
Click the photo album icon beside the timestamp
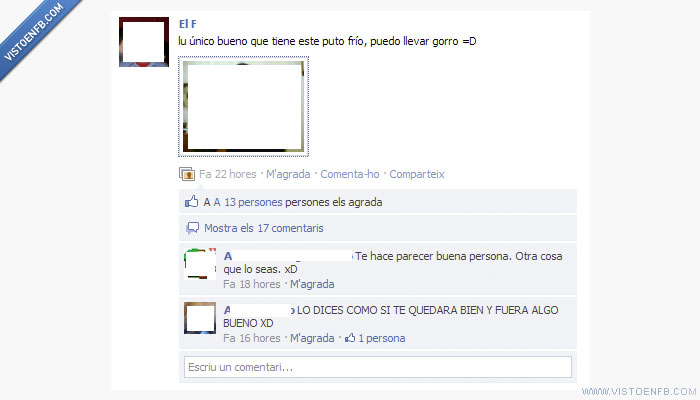point(187,174)
